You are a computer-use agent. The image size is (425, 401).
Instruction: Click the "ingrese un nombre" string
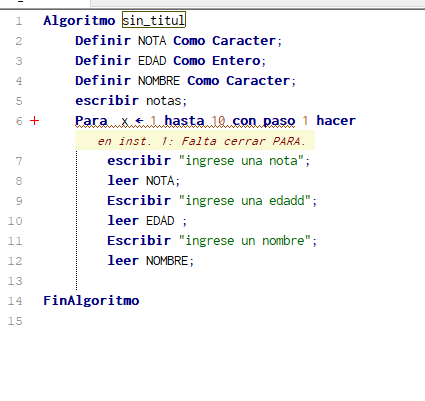point(245,241)
